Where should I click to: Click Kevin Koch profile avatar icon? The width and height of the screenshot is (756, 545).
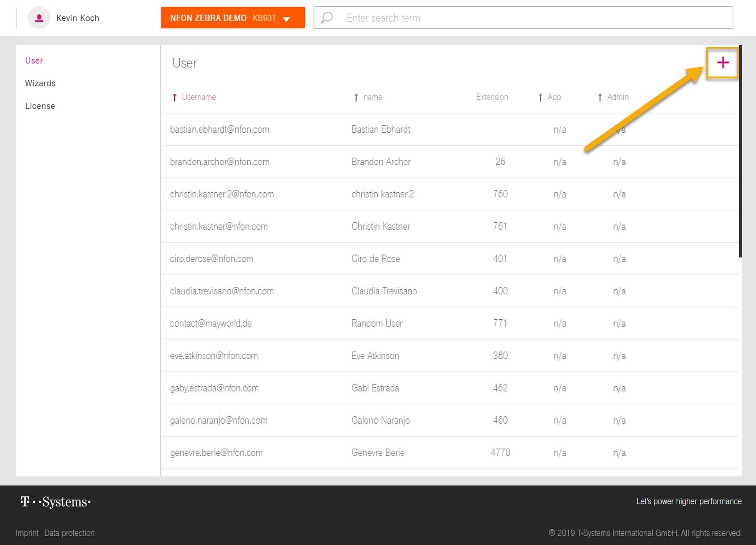pyautogui.click(x=39, y=18)
